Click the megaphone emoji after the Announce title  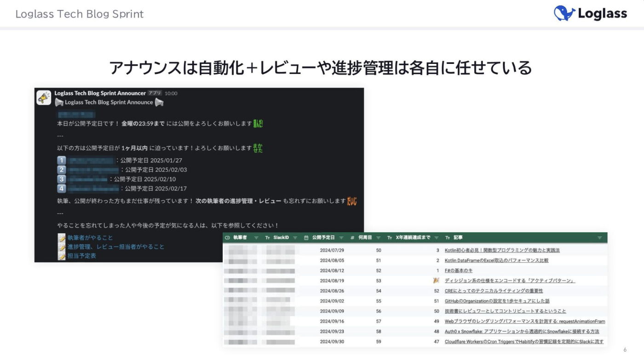tap(159, 102)
